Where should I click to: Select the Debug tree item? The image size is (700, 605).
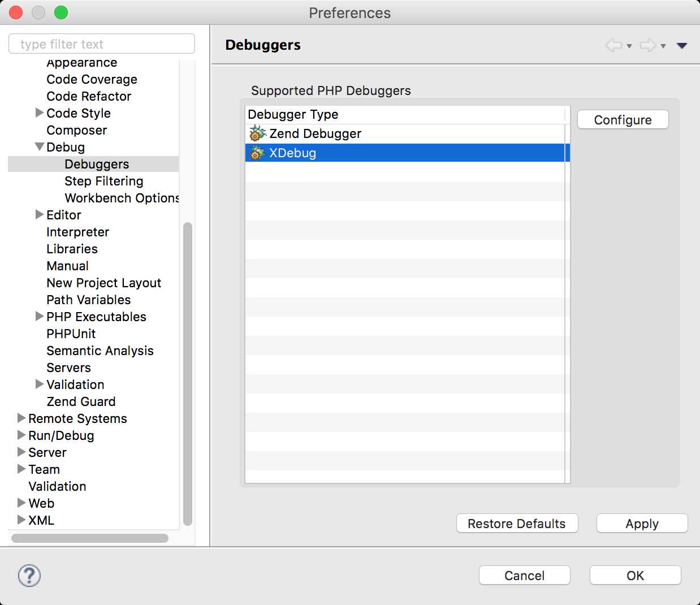pos(66,147)
